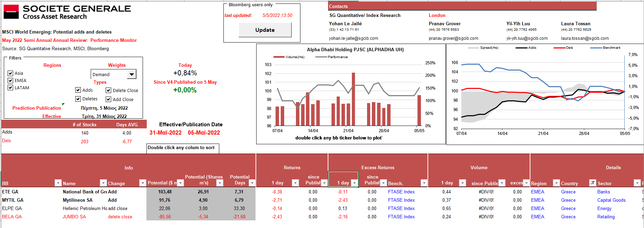Open Volume 1 day filter dropdown
Screen dimensions: 644x228
click(x=462, y=183)
